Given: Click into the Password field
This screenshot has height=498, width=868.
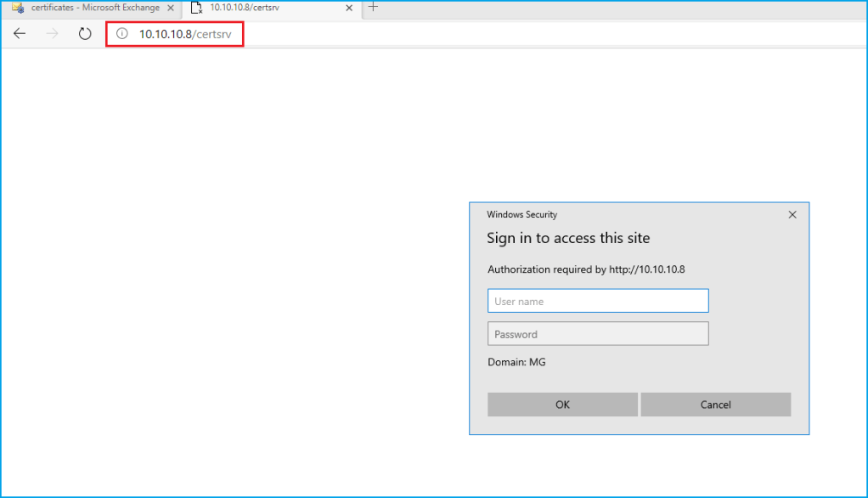Looking at the screenshot, I should click(597, 334).
